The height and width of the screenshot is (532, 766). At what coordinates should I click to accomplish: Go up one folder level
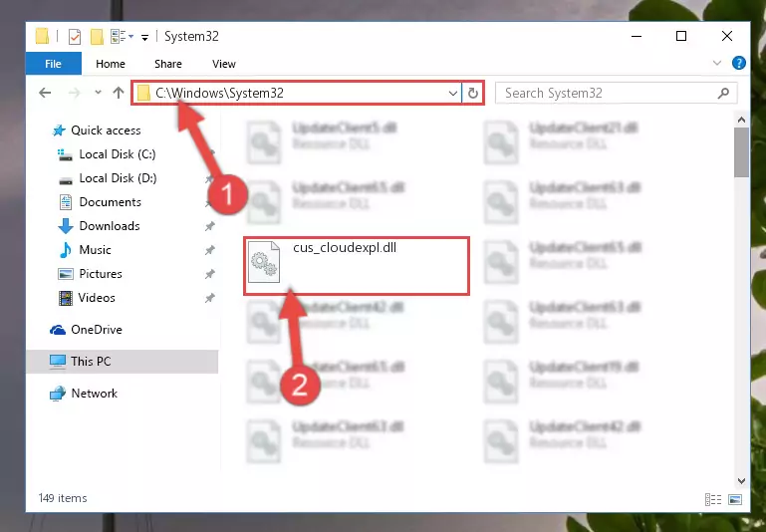[119, 93]
